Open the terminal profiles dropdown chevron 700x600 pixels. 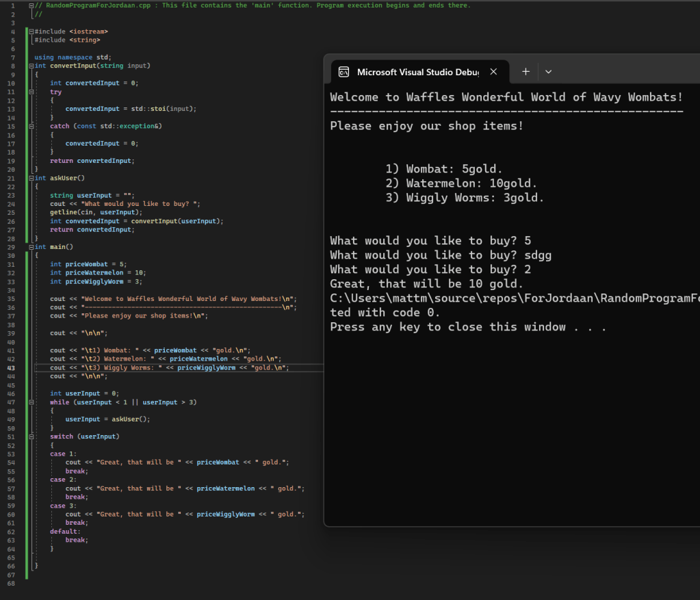pyautogui.click(x=548, y=72)
